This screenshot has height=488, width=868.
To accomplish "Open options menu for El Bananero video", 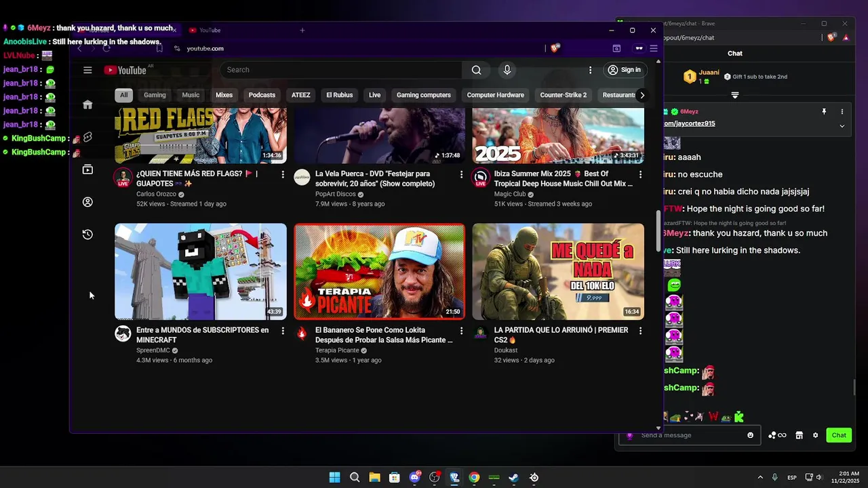I will (x=461, y=331).
